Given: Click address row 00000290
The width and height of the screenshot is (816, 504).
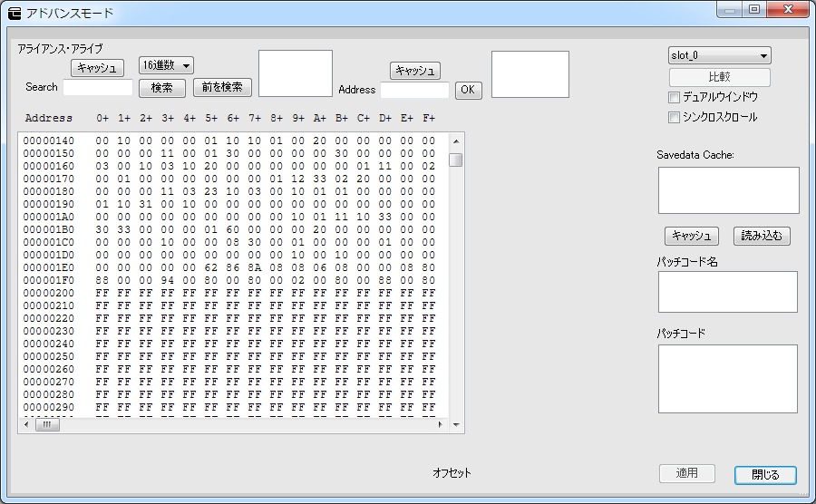Looking at the screenshot, I should pos(229,407).
